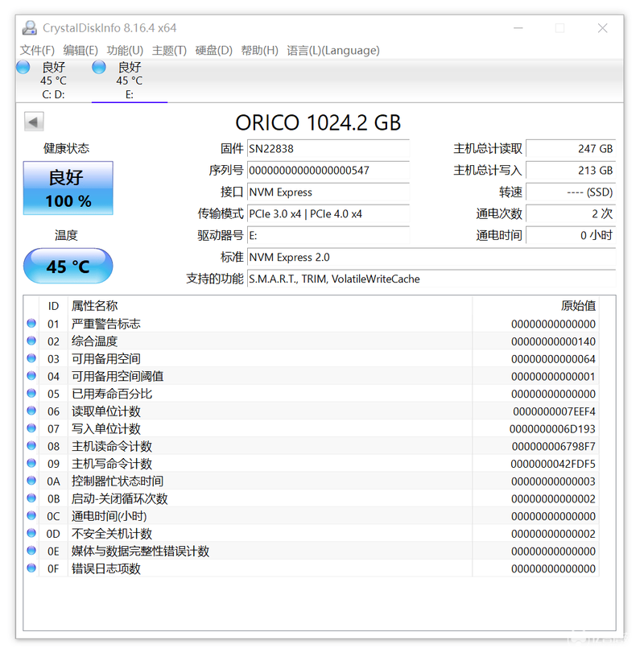The width and height of the screenshot is (644, 657).
Task: Click power on hours value 0 小时
Action: pos(571,235)
